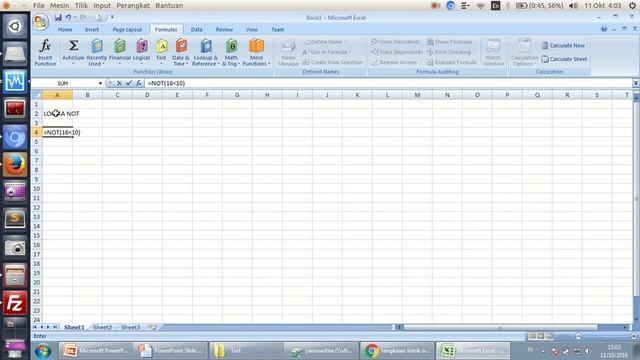Switch to the Data ribbon tab

[196, 29]
